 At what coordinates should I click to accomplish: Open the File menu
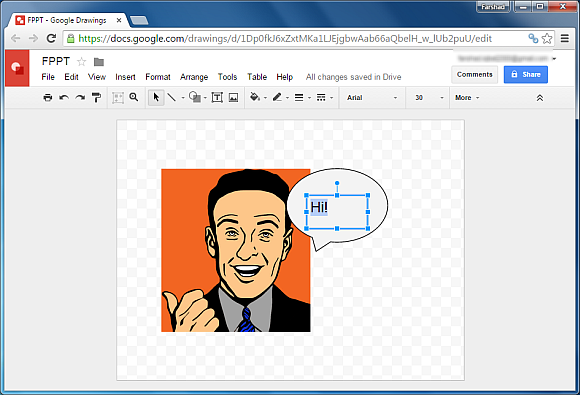(x=48, y=77)
